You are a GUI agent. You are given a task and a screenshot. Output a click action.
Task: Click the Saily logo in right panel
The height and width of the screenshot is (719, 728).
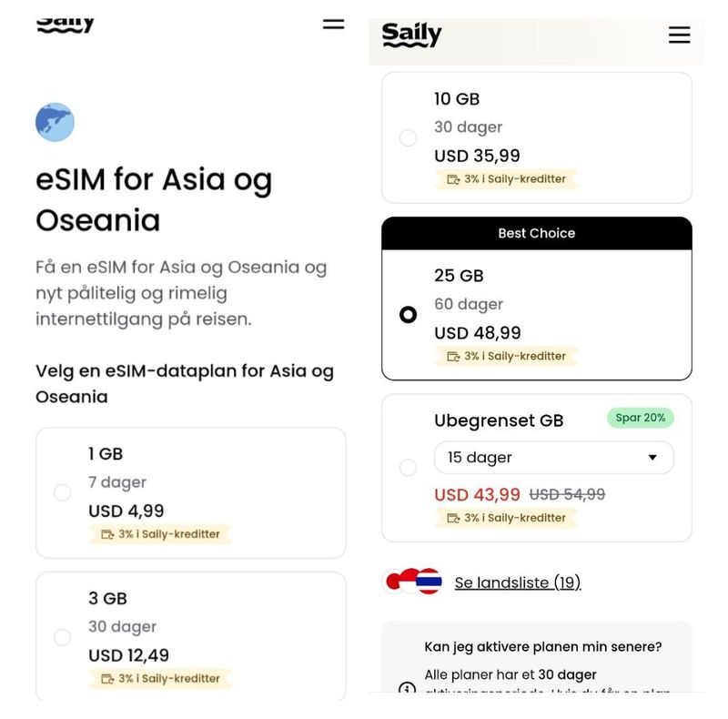point(411,34)
